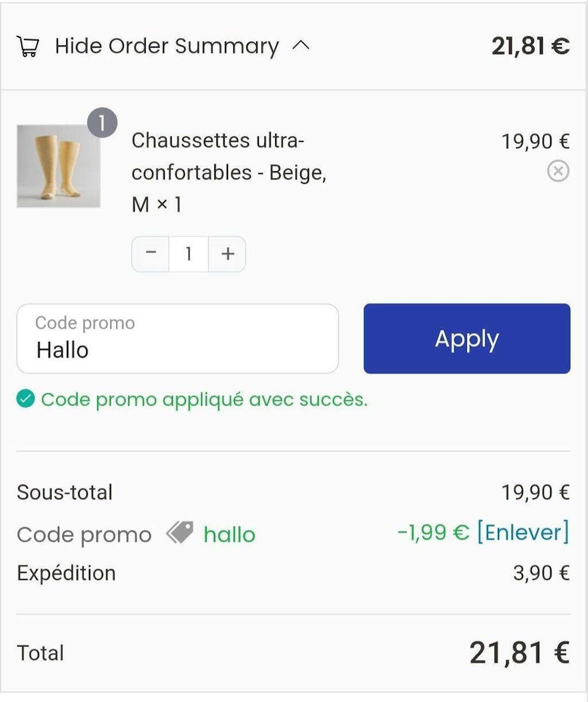This screenshot has height=702, width=588.
Task: Click the product name Chaussettes ultra-confortables
Action: (x=229, y=156)
